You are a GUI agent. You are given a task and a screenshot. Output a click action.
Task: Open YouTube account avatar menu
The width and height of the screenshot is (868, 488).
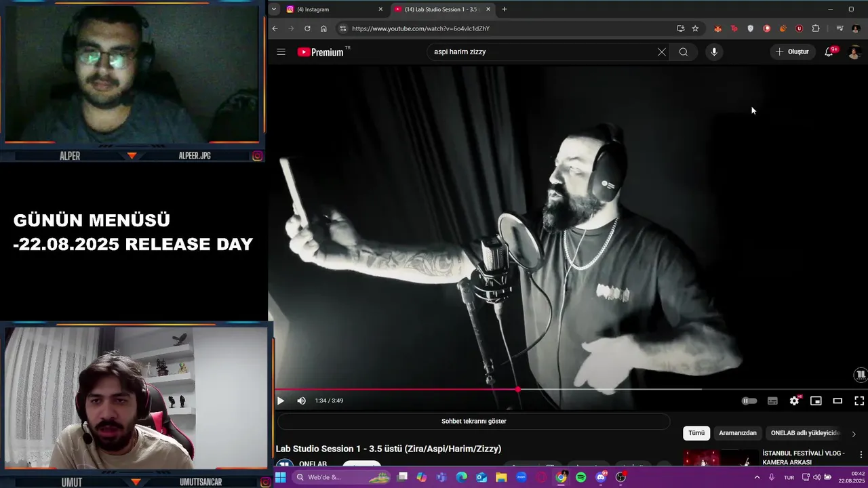coord(854,52)
